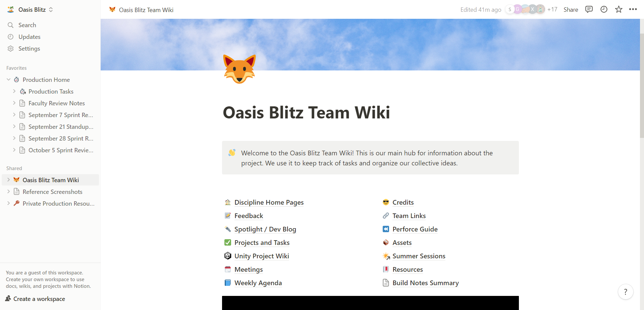Viewport: 644px width, 310px height.
Task: Click the bookmark icon beside Resources
Action: [x=386, y=269]
